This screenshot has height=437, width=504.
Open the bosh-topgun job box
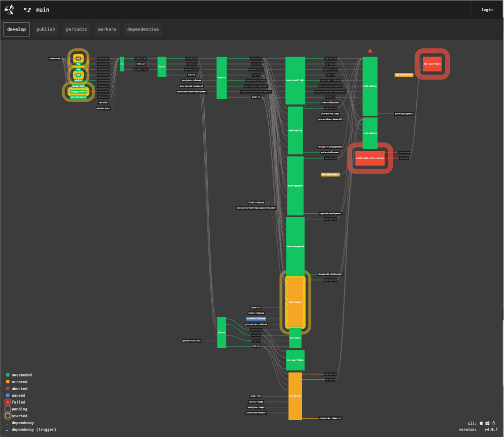[x=295, y=302]
